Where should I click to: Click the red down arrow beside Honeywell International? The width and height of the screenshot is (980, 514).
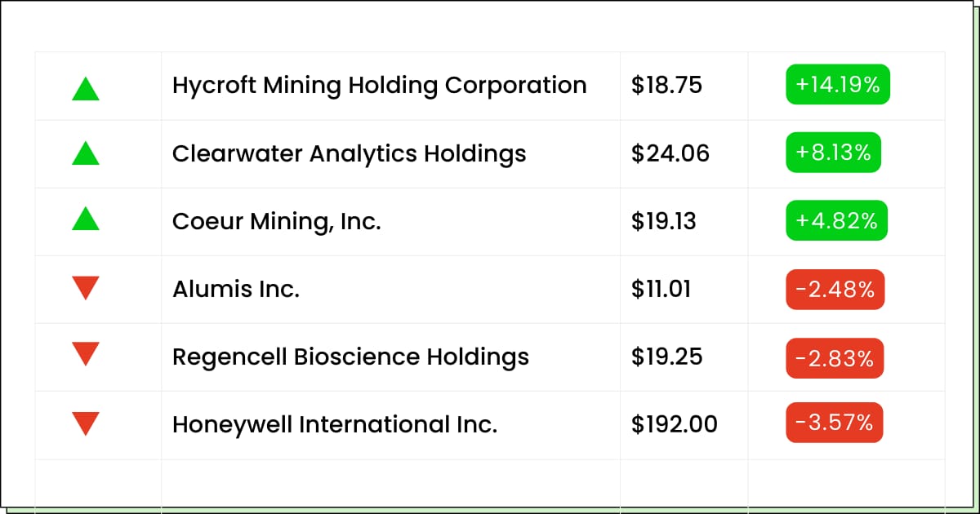[x=86, y=423]
